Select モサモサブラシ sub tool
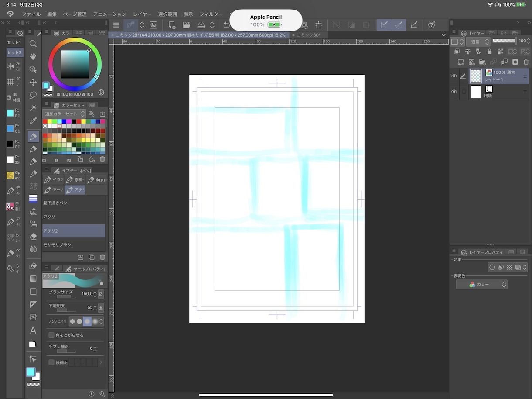 pyautogui.click(x=73, y=245)
